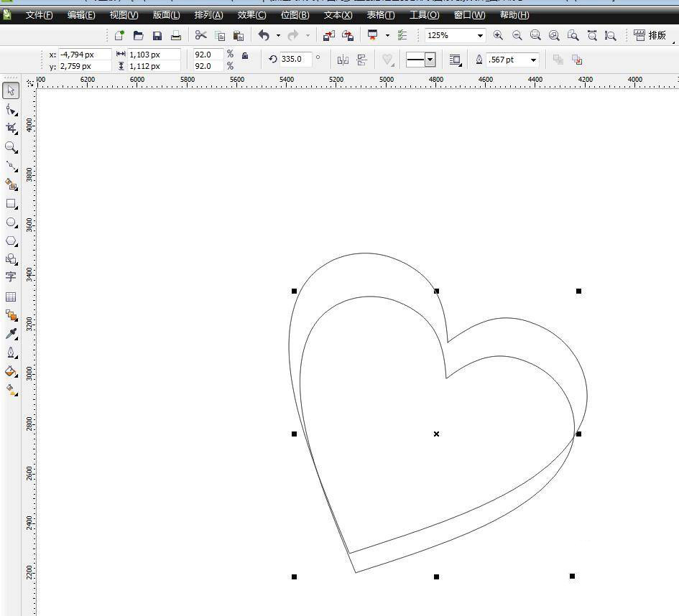Click the Undo arrow icon

click(264, 35)
